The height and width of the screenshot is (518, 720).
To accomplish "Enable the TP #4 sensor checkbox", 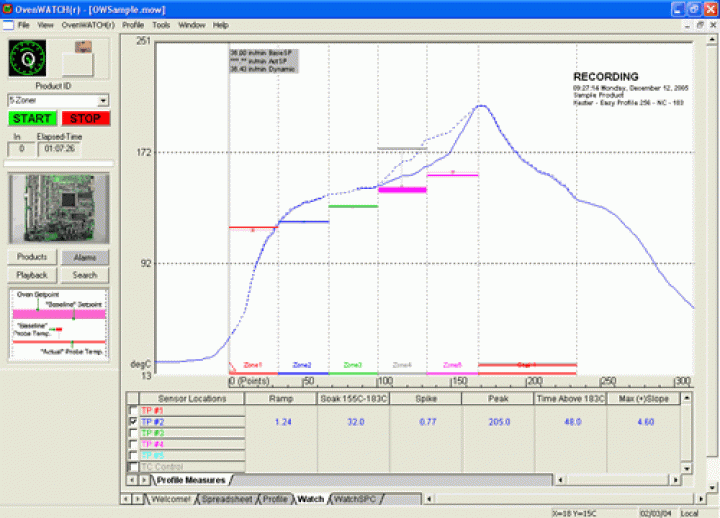I will 134,444.
